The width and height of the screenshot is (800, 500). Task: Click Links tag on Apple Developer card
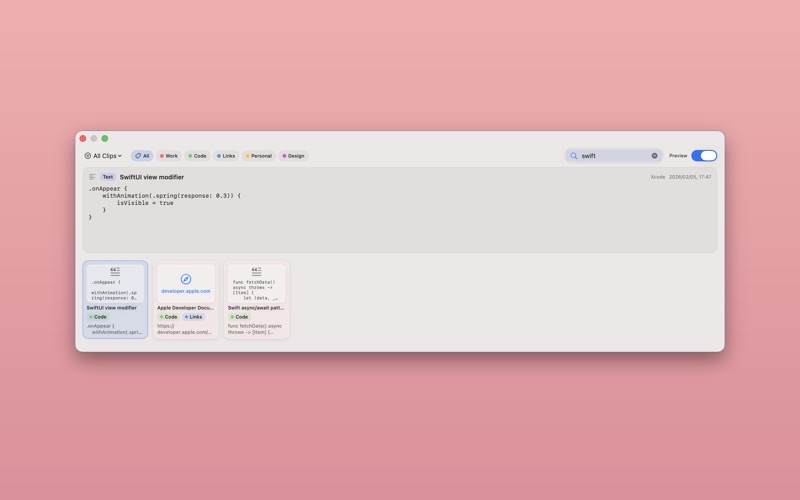pyautogui.click(x=193, y=317)
